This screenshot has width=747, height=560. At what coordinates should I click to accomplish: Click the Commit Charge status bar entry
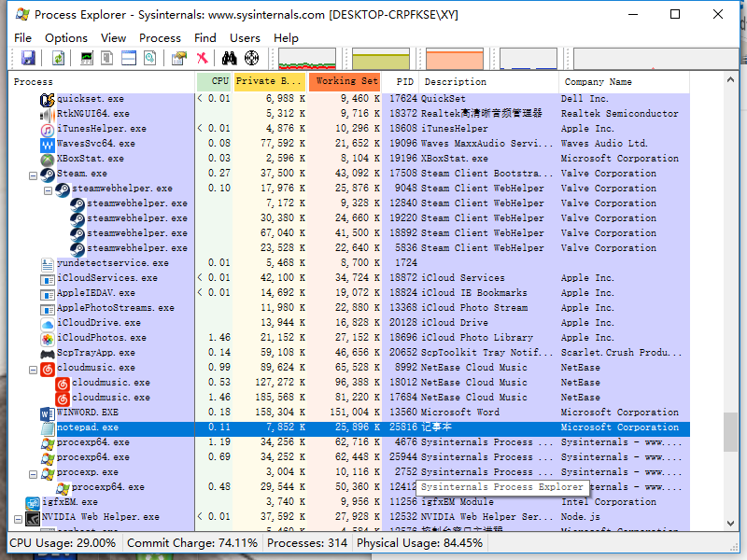(192, 543)
